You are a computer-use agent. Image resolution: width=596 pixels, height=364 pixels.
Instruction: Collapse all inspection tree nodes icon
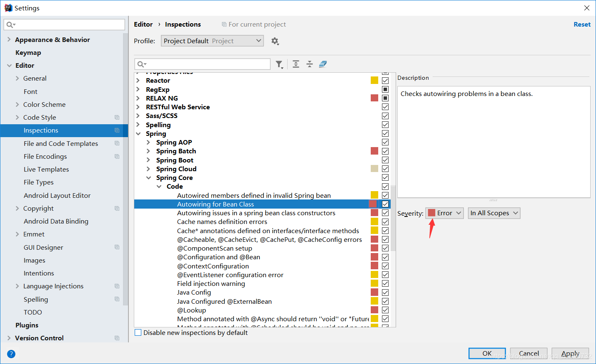310,64
